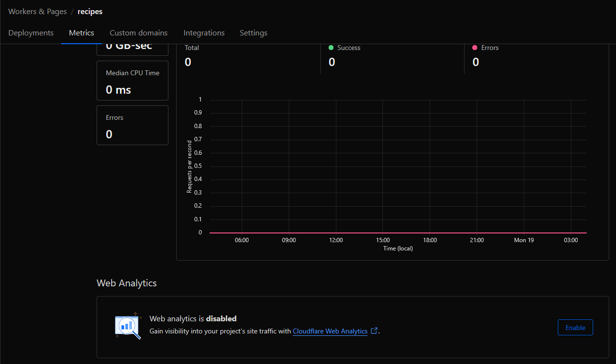
Task: Click the Time (local) axis label
Action: click(398, 248)
